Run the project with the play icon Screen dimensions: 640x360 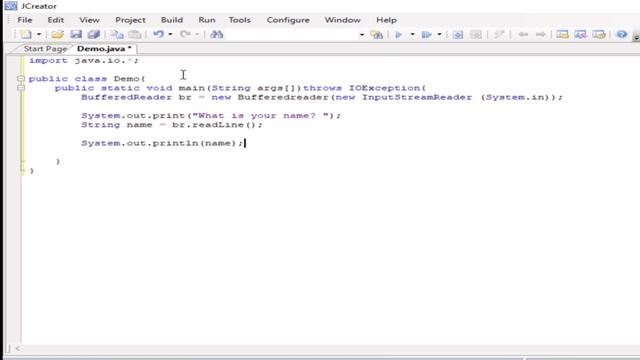[x=399, y=35]
